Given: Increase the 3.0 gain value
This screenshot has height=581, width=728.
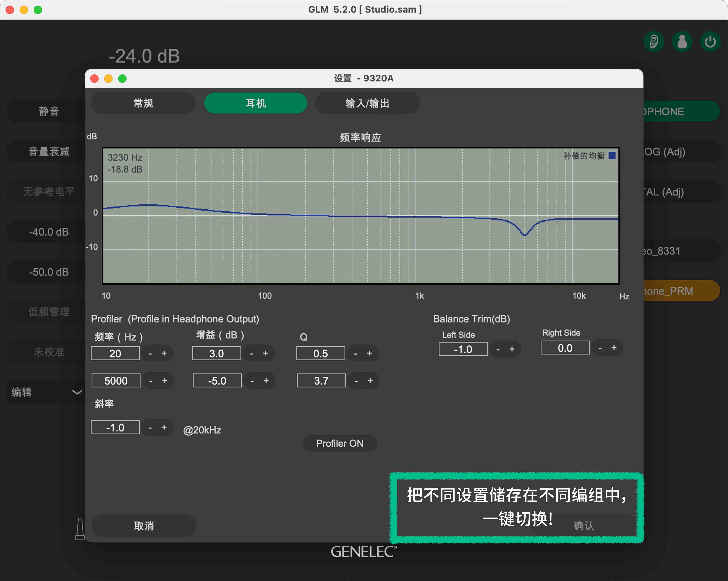Looking at the screenshot, I should click(265, 353).
